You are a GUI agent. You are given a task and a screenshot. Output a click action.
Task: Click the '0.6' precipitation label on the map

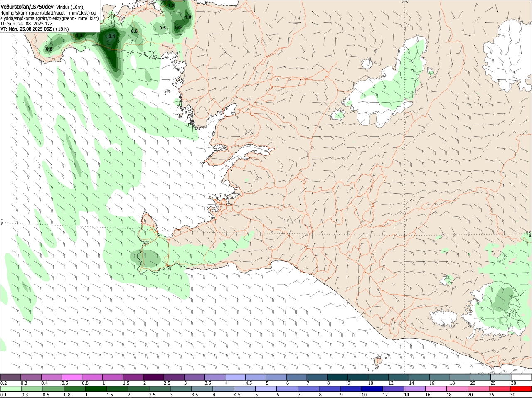coord(134,31)
